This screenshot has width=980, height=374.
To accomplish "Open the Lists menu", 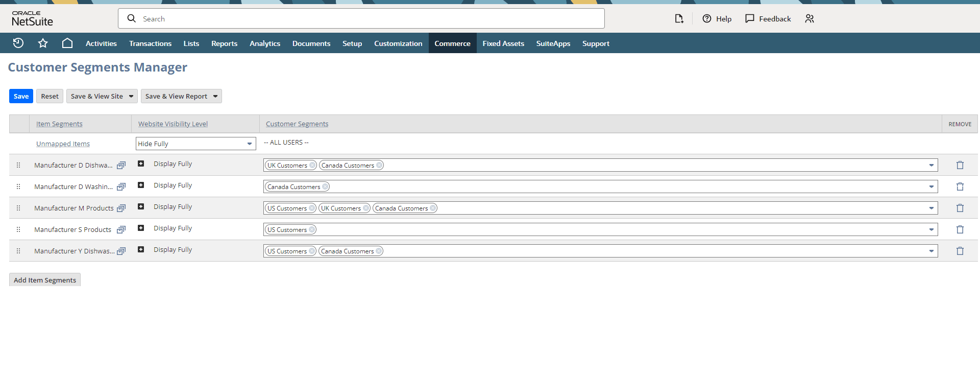I will [191, 43].
